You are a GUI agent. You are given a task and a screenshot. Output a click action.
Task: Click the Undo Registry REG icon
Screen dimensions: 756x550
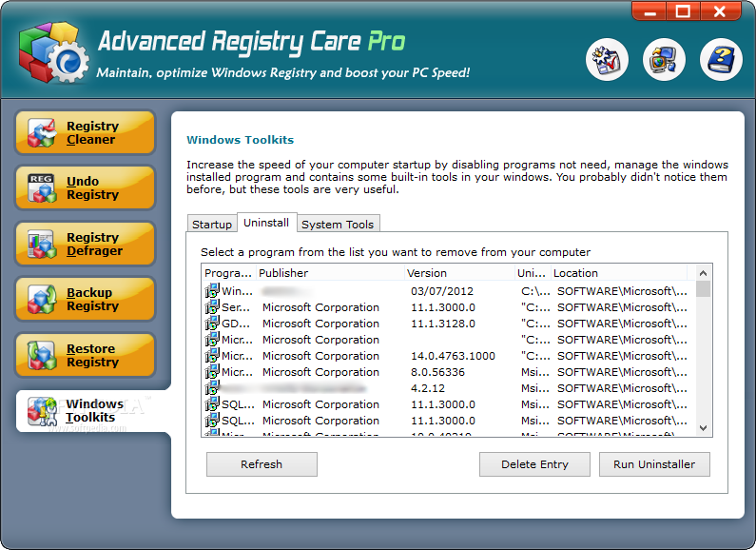[x=42, y=188]
